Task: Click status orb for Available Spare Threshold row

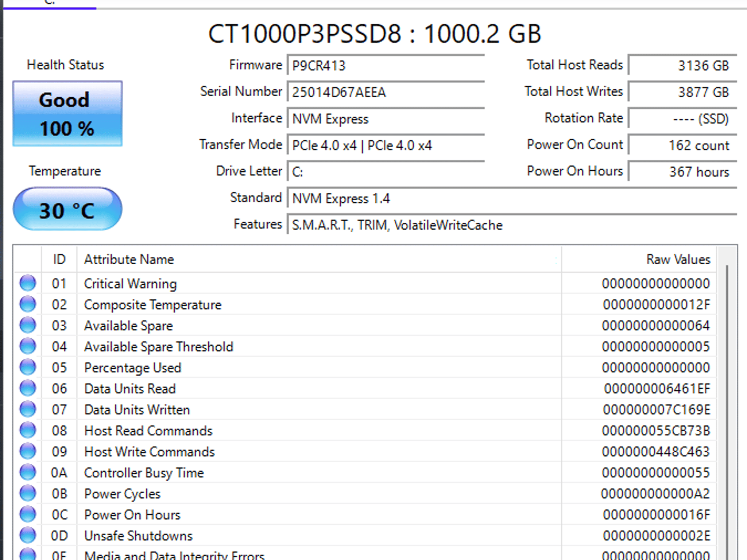Action: pos(28,346)
